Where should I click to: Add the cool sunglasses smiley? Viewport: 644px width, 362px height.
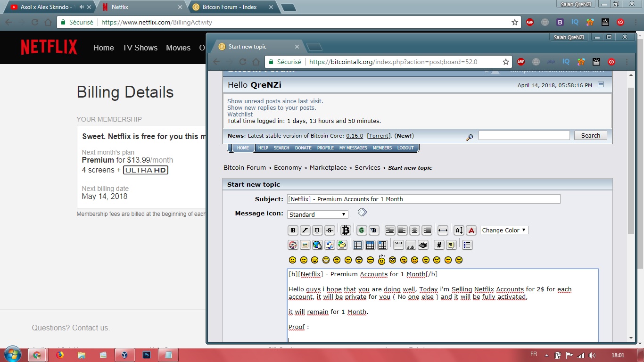[370, 260]
